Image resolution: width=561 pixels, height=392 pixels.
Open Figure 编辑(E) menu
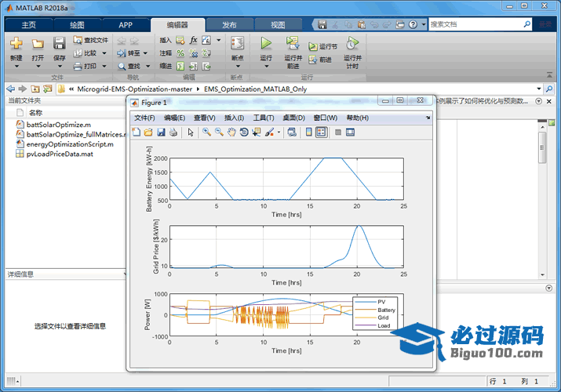(x=175, y=118)
